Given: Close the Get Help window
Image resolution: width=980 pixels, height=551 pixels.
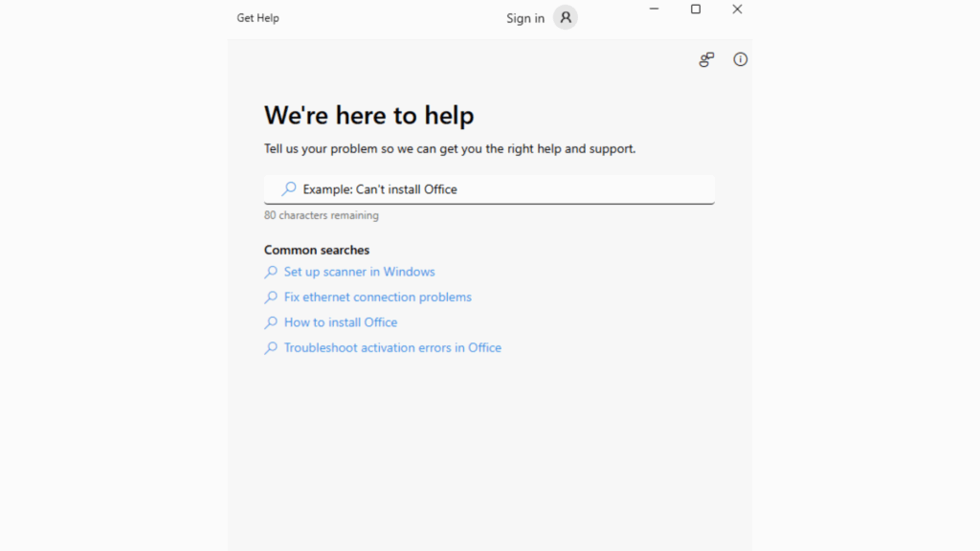Looking at the screenshot, I should (737, 10).
